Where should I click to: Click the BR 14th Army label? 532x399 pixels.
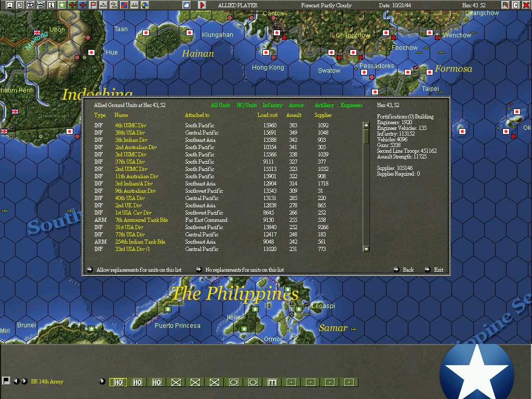pyautogui.click(x=47, y=382)
